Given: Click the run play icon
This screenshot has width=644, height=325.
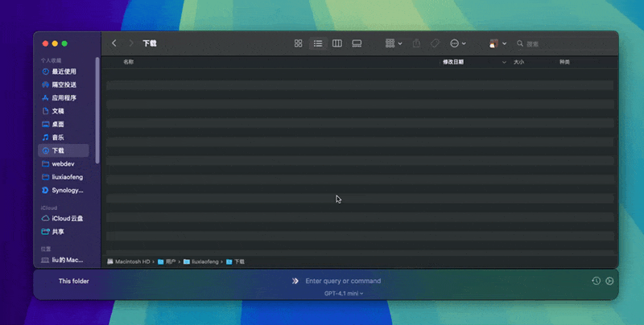Looking at the screenshot, I should 609,281.
